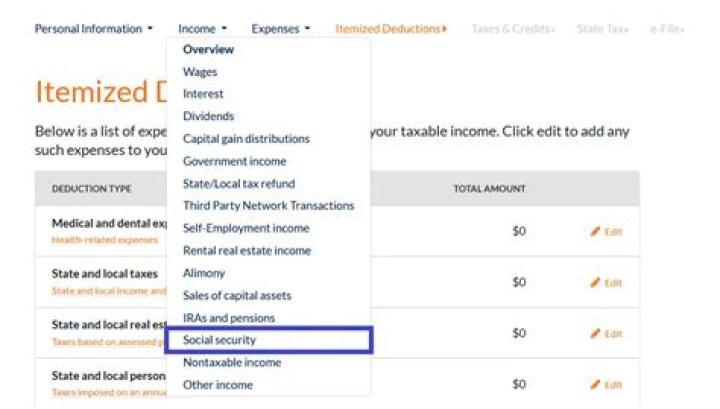Viewport: 720px width, 409px height.
Task: Click pencil icon in State and local taxes row
Action: pos(595,283)
